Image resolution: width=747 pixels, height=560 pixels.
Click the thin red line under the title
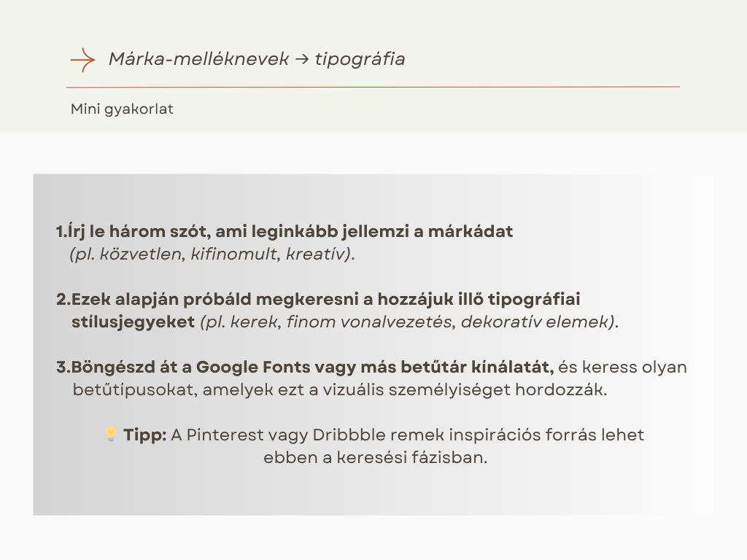coord(373,87)
